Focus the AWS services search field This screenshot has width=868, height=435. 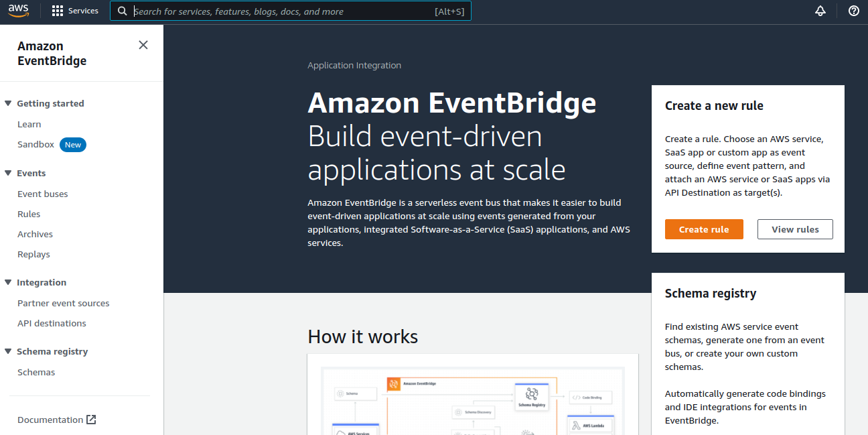(x=291, y=11)
